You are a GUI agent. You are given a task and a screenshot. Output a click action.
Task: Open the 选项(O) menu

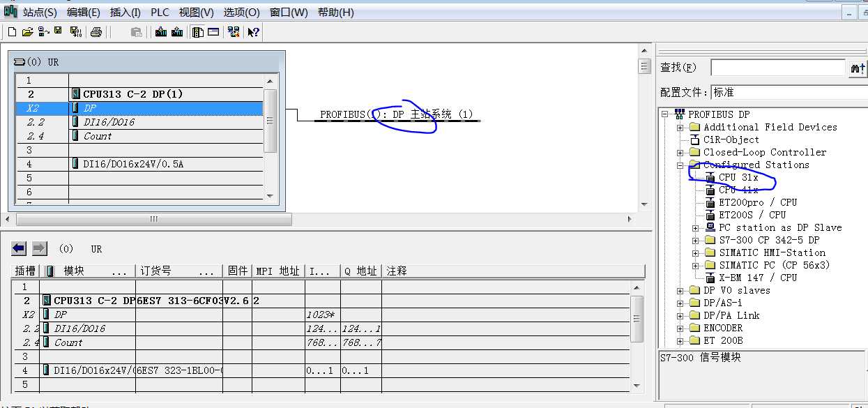pos(241,12)
